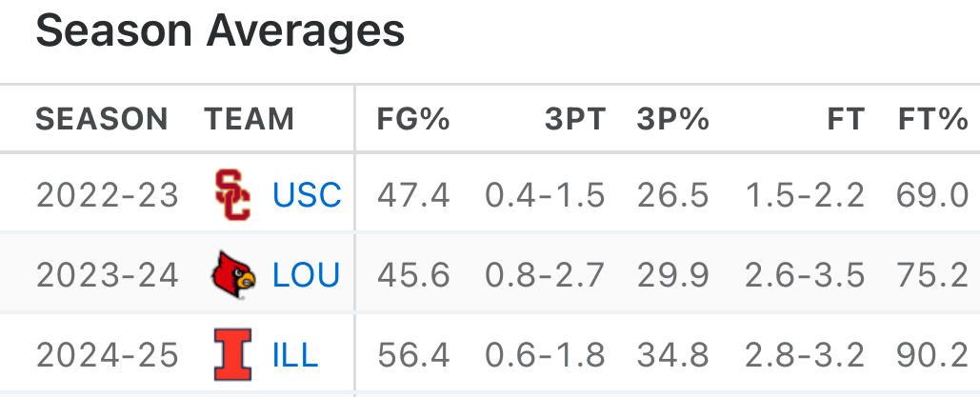Click the 29.9 three-point percentage value

tap(673, 275)
